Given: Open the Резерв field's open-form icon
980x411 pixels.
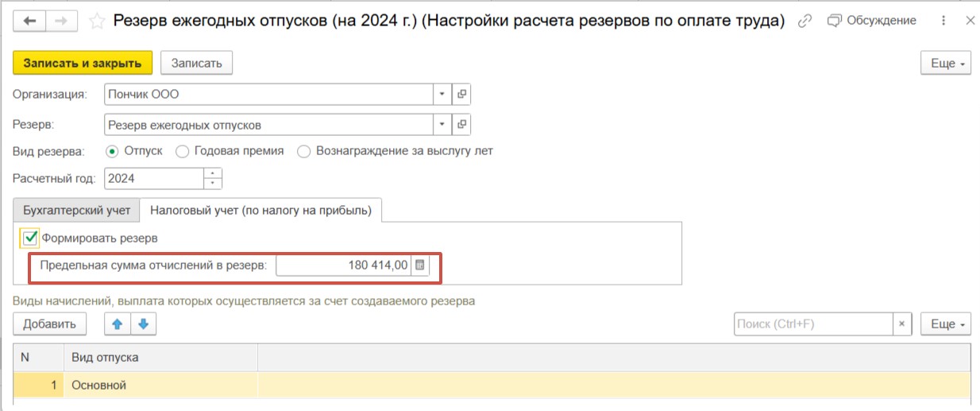Looking at the screenshot, I should click(x=461, y=125).
